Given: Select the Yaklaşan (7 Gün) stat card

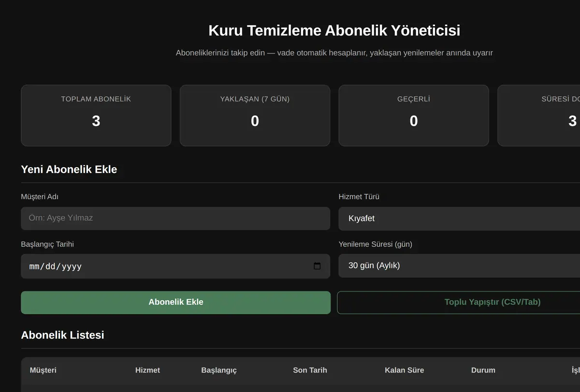Looking at the screenshot, I should tap(255, 116).
